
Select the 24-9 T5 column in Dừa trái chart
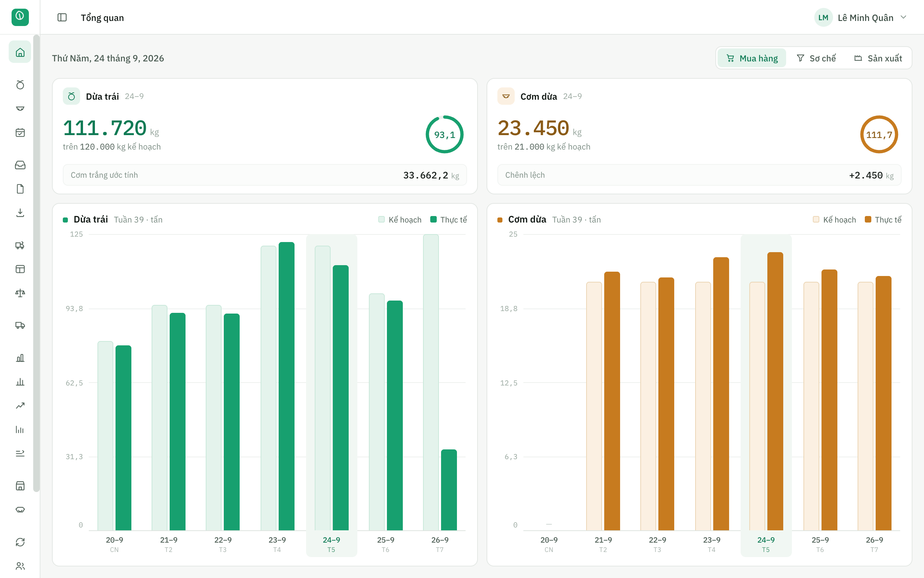(x=331, y=395)
